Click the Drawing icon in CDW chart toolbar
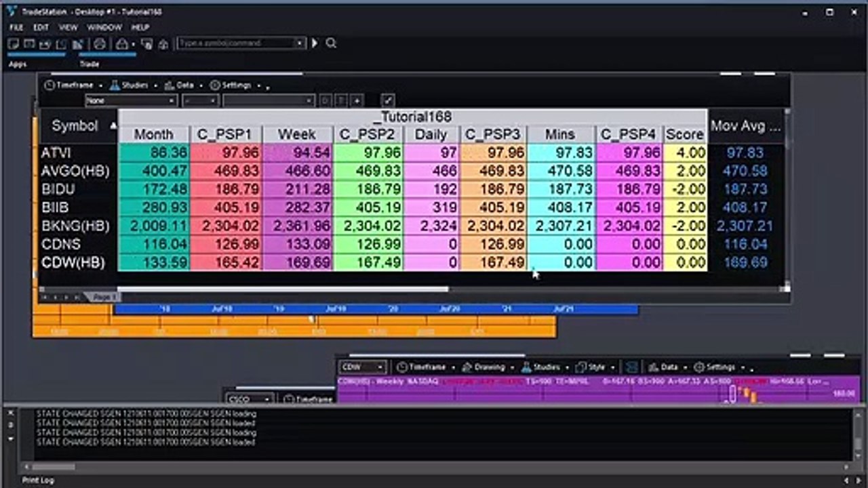 [x=467, y=367]
